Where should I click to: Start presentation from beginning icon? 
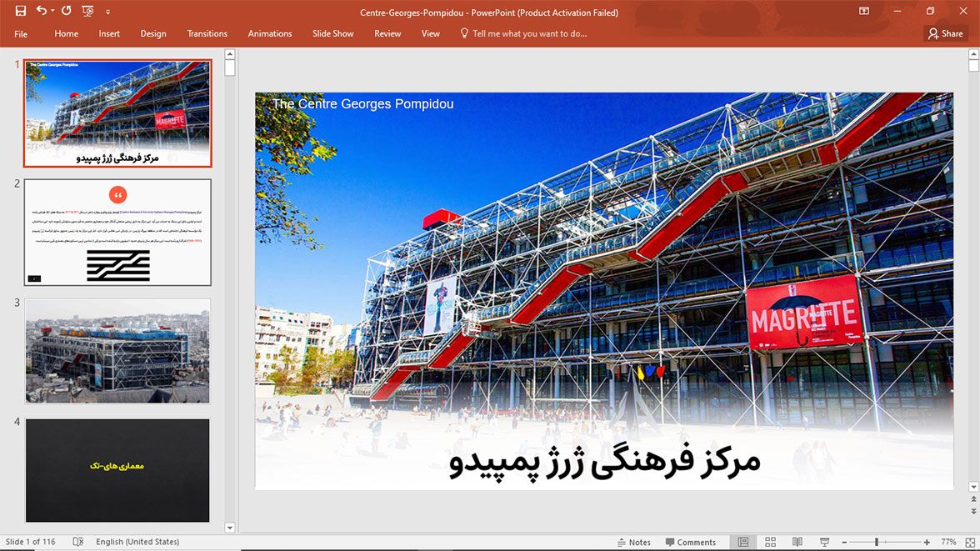pyautogui.click(x=87, y=11)
